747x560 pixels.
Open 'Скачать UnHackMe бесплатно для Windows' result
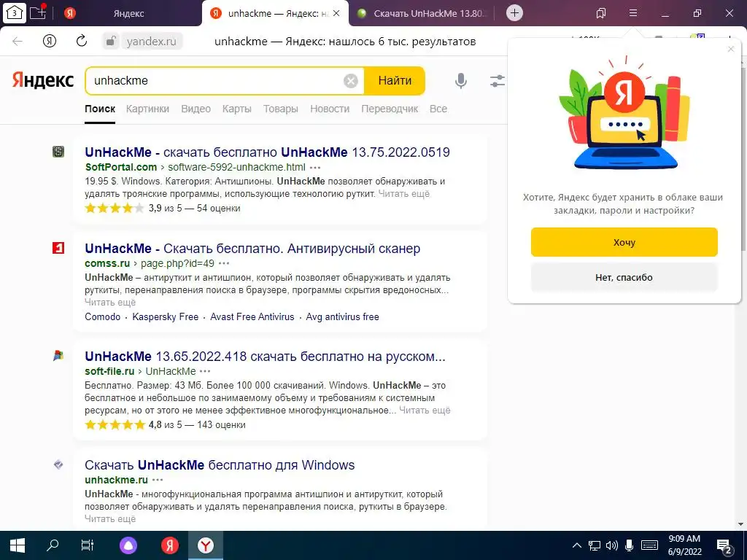pyautogui.click(x=220, y=465)
